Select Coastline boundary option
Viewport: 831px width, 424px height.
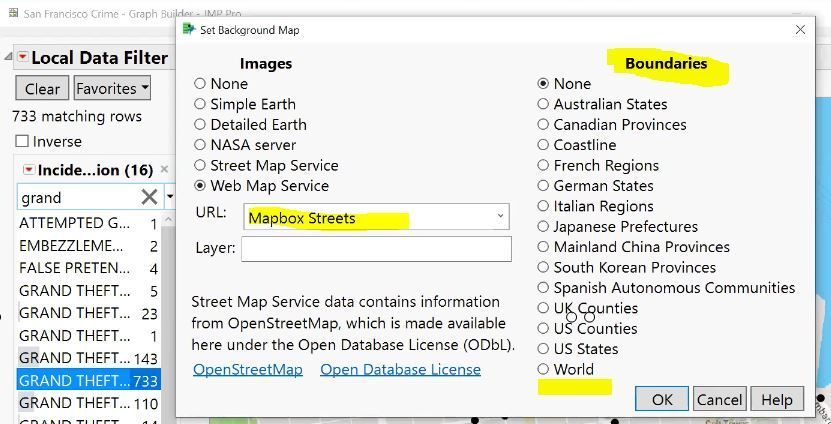[543, 145]
